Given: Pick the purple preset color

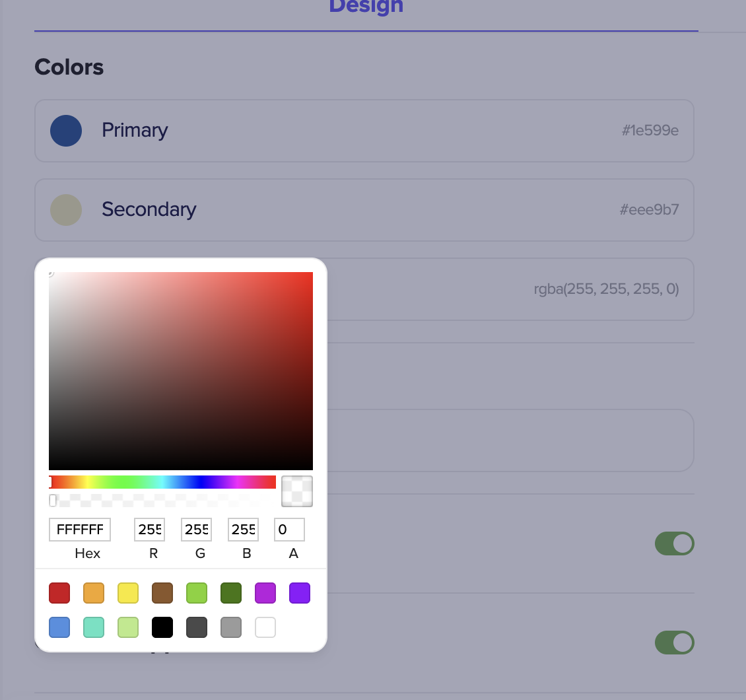Looking at the screenshot, I should coord(300,593).
